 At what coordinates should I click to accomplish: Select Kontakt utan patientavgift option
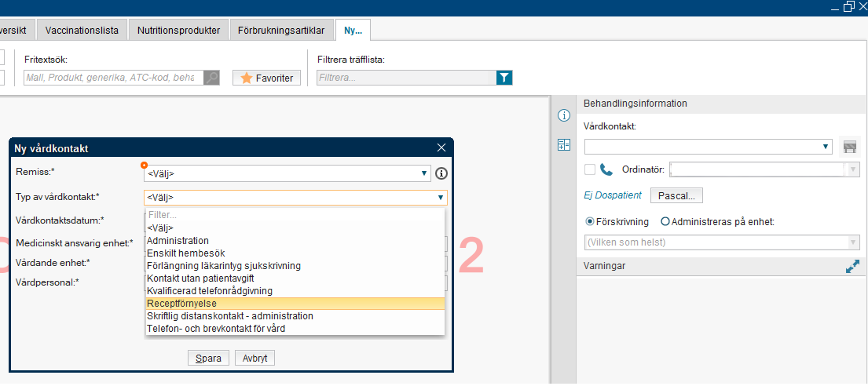tap(295, 279)
